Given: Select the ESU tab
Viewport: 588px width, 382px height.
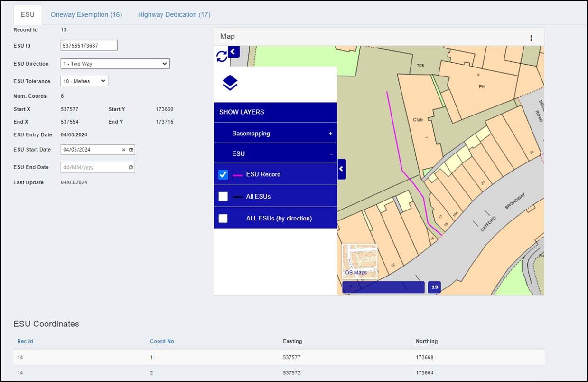Looking at the screenshot, I should tap(28, 15).
